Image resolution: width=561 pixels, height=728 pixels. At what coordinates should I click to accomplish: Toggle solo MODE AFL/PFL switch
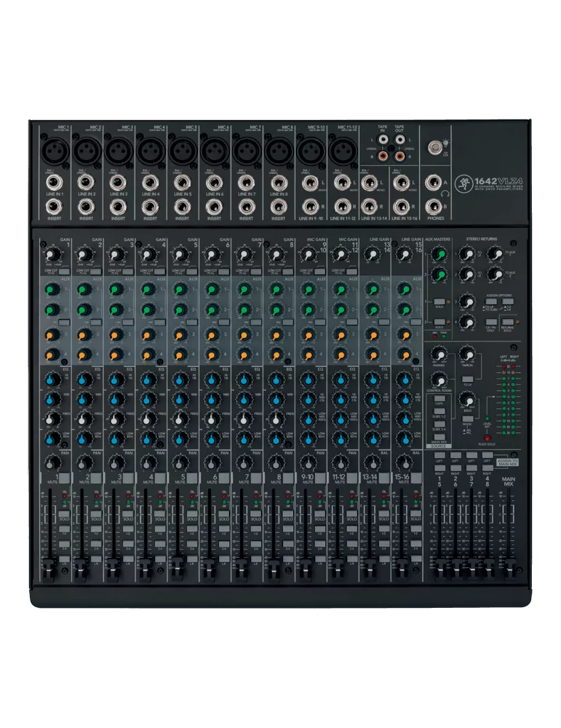(468, 419)
